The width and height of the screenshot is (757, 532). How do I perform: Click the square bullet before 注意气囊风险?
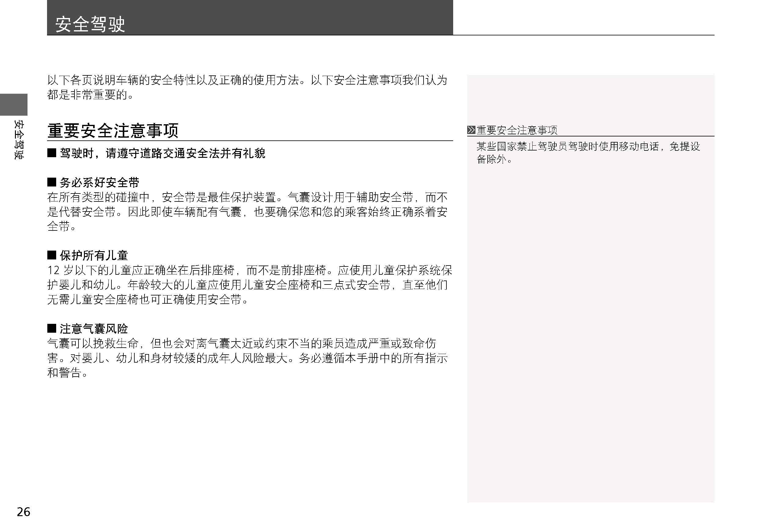(52, 328)
